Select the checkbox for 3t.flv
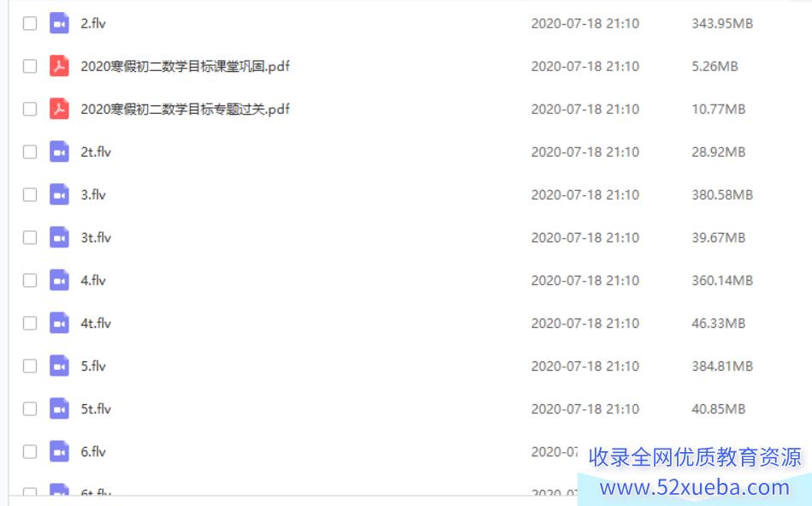 30,237
